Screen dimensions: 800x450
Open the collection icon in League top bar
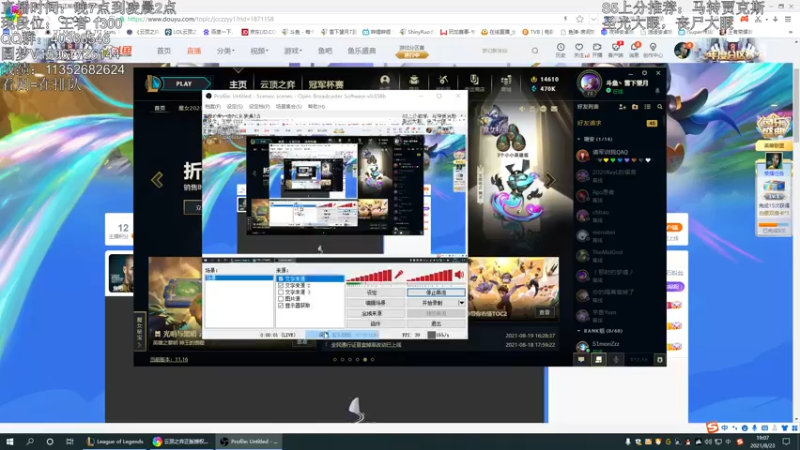[x=414, y=81]
